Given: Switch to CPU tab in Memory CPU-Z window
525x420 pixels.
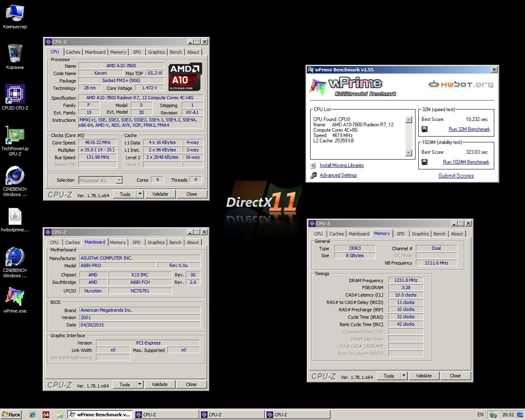Looking at the screenshot, I should tap(318, 234).
